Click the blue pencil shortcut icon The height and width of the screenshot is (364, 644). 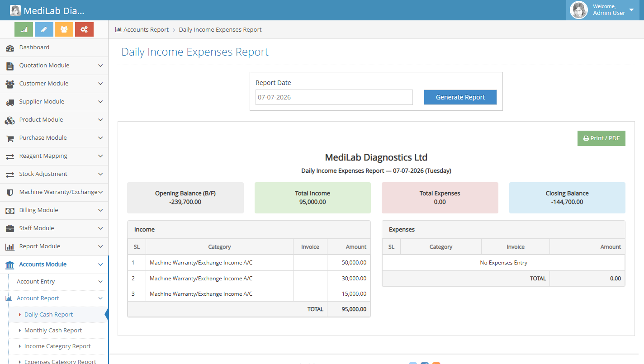click(x=44, y=29)
